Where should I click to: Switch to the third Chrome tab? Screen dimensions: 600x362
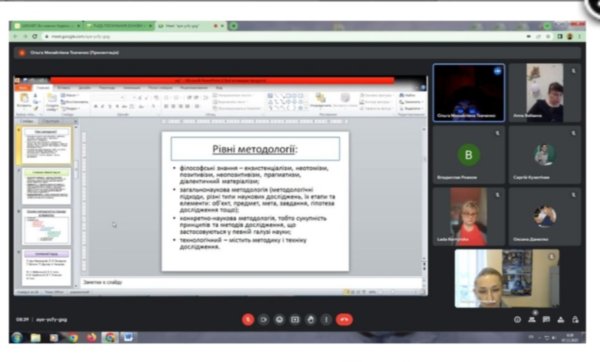pos(189,26)
